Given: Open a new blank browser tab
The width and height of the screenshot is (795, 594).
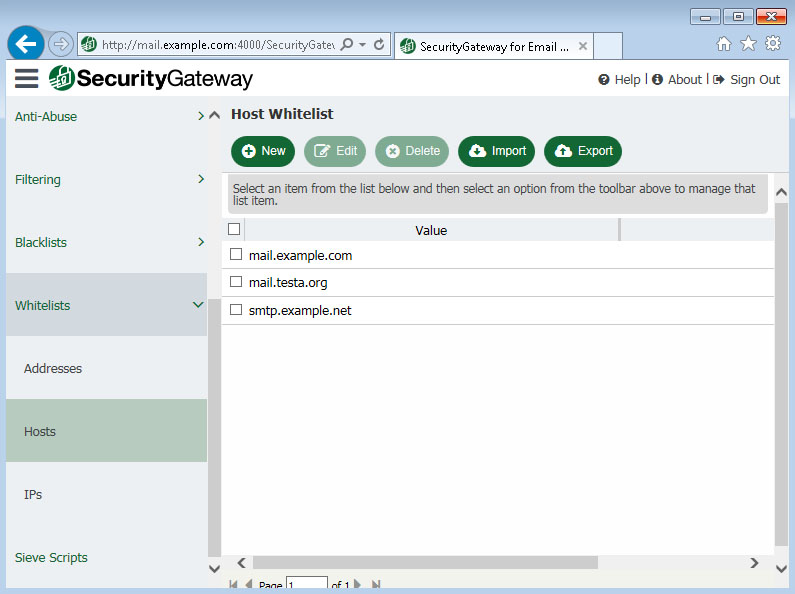Looking at the screenshot, I should 608,46.
